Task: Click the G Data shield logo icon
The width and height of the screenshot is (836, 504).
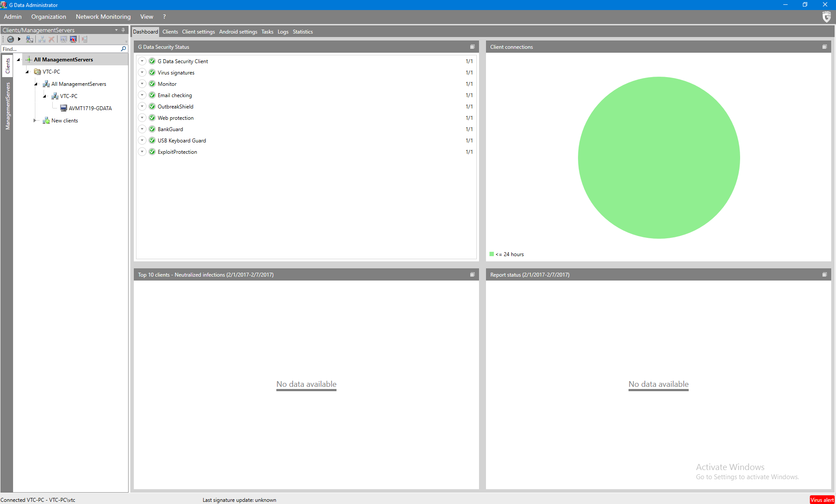Action: [826, 17]
